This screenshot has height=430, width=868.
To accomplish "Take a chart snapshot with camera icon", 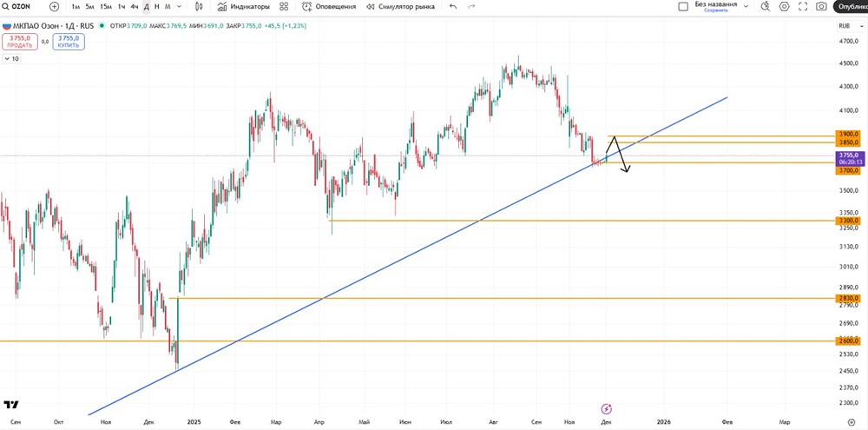I will (x=821, y=7).
